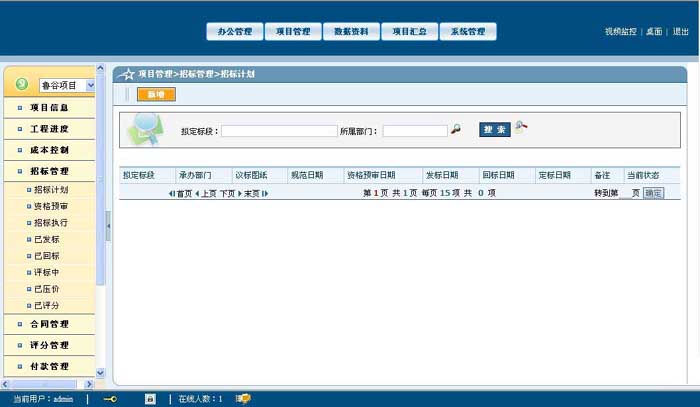Click the message icon beside 在线人数
This screenshot has width=700, height=407.
pos(243,399)
